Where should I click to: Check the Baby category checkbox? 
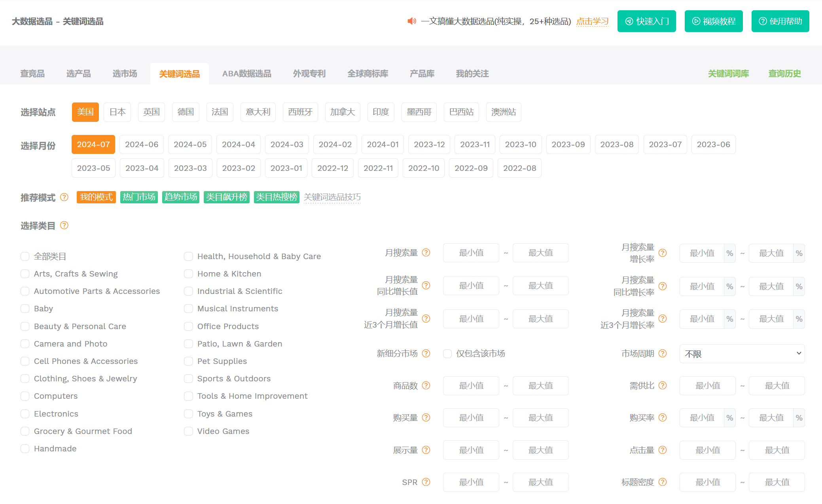coord(25,309)
